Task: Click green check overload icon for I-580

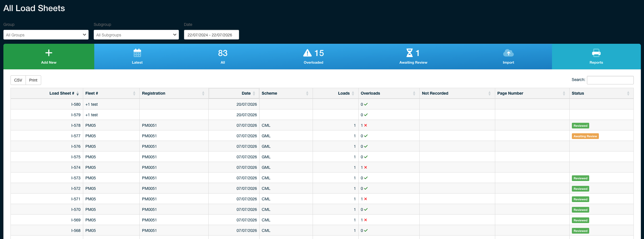Action: click(x=366, y=104)
